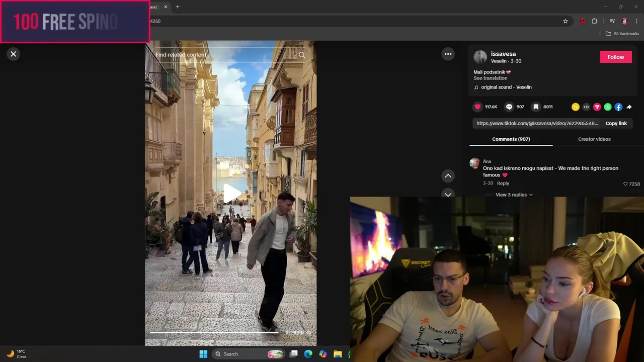This screenshot has height=362, width=644.
Task: Click the search icon on the video
Action: (x=302, y=55)
